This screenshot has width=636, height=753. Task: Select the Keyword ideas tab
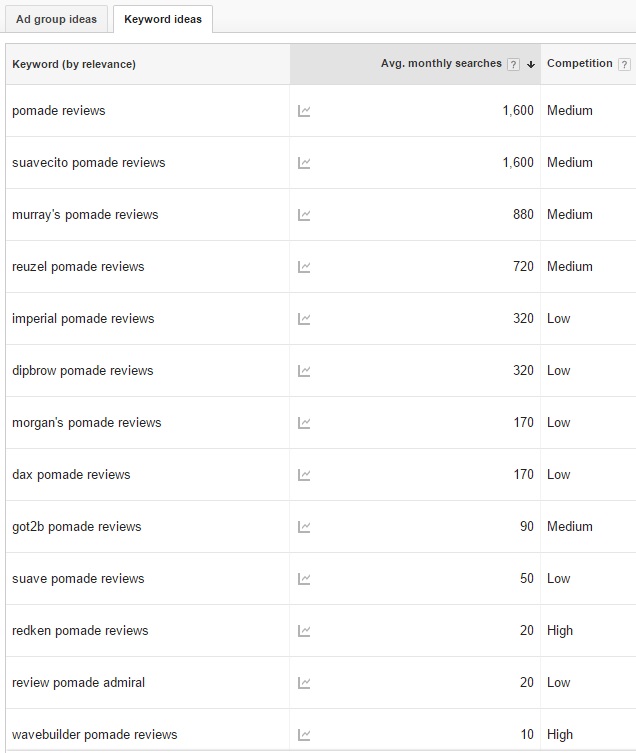tap(162, 19)
